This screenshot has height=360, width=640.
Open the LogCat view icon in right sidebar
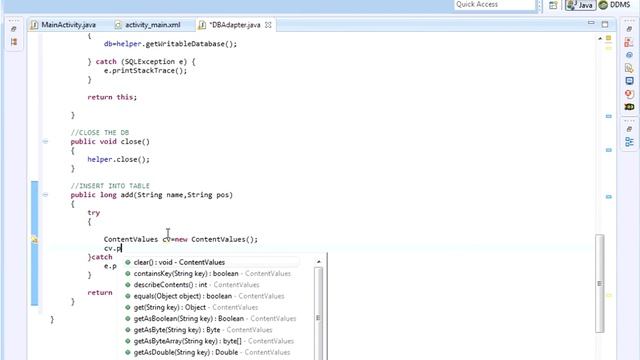click(x=629, y=107)
